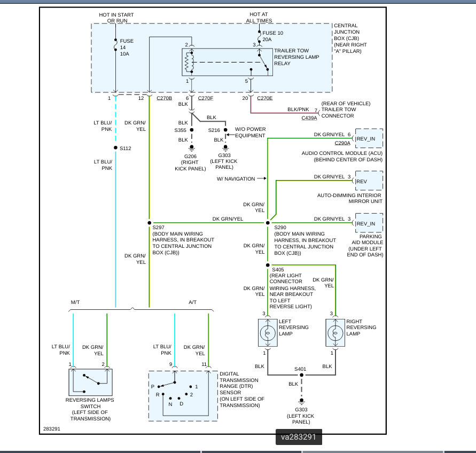Click the LEFT REVERSING LAMP label
Screen dimensions: 476x453
(x=293, y=327)
